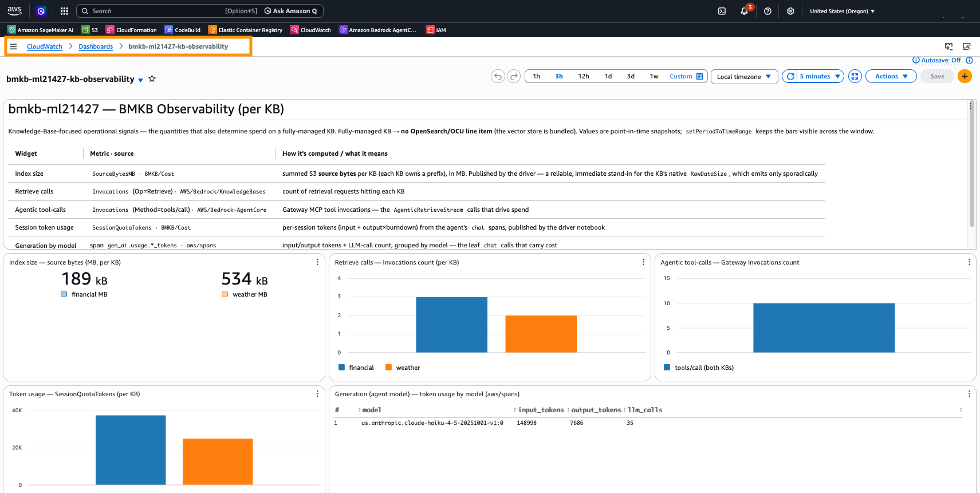Open table column settings at header's right end
980x493 pixels.
coord(961,410)
